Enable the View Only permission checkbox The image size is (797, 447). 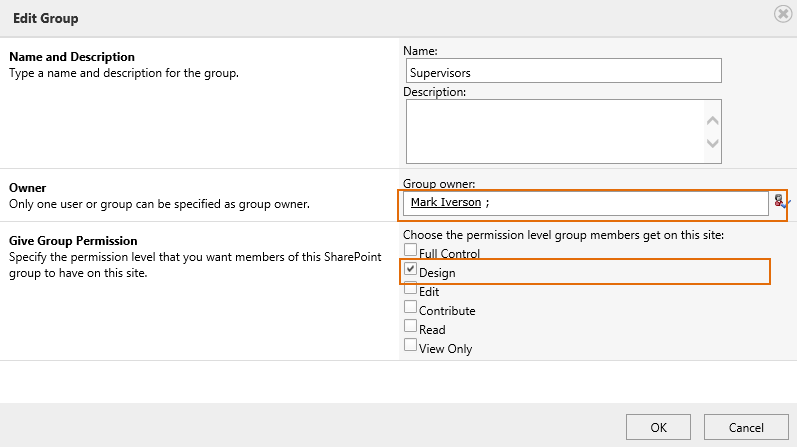(410, 346)
